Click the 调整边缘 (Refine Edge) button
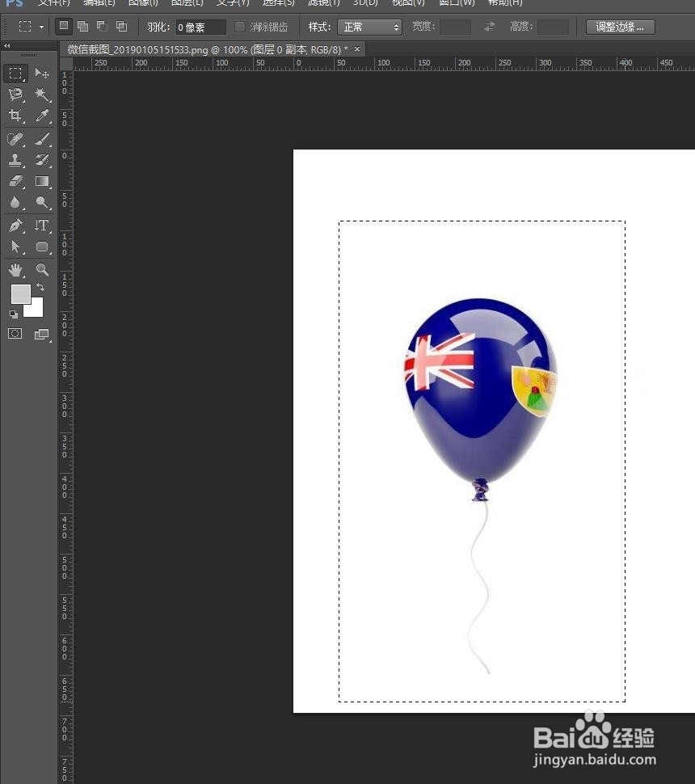695x784 pixels. pos(620,27)
